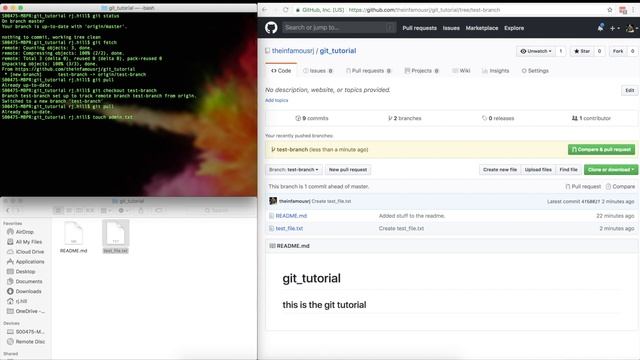Viewport: 640px width, 360px height.
Task: Open Issues in top nav
Action: 451,28
